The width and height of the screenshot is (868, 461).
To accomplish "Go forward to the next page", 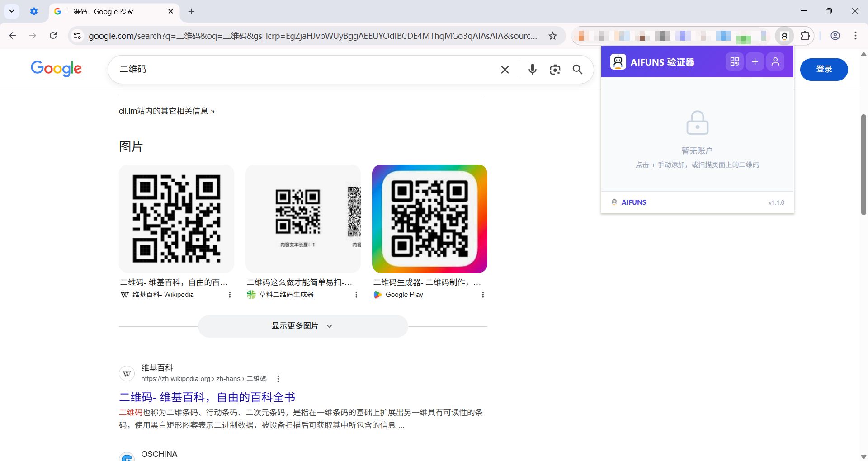I will pos(33,36).
